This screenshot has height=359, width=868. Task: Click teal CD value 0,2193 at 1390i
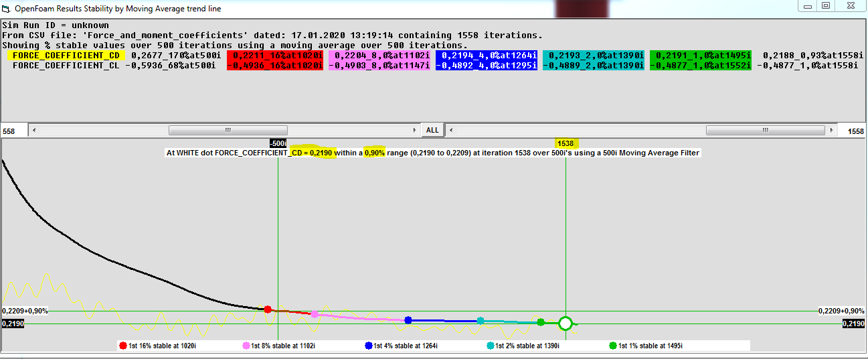click(x=594, y=55)
